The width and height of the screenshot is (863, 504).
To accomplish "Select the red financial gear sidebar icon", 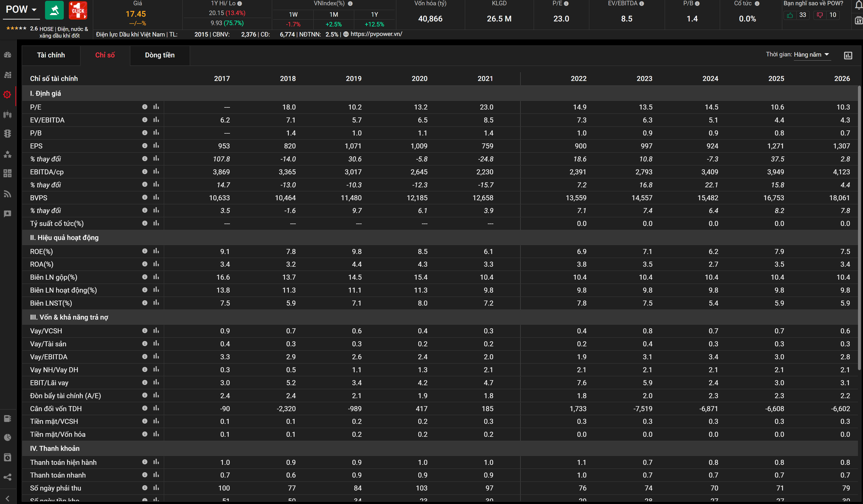I will click(x=7, y=94).
